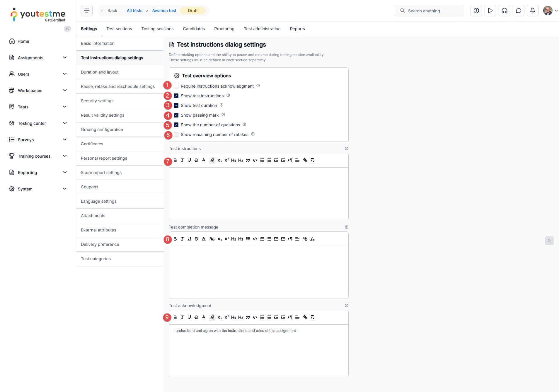Viewport: 559px width, 392px height.
Task: Uncheck Show test duration checkbox
Action: pos(176,105)
